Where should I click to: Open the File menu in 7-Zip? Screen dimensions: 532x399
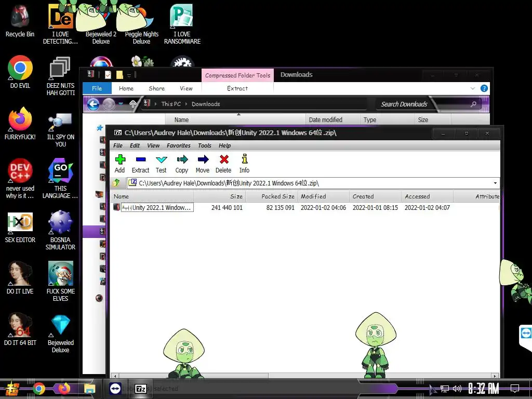[118, 145]
